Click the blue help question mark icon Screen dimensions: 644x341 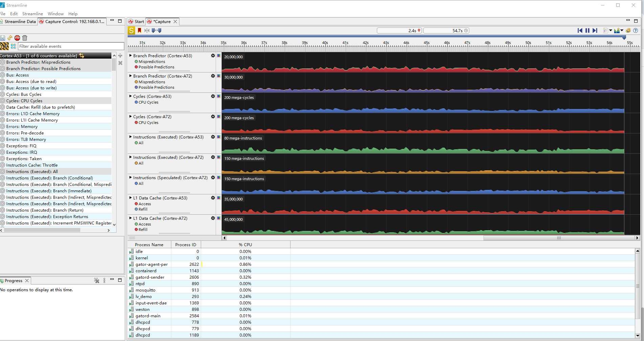click(x=636, y=30)
